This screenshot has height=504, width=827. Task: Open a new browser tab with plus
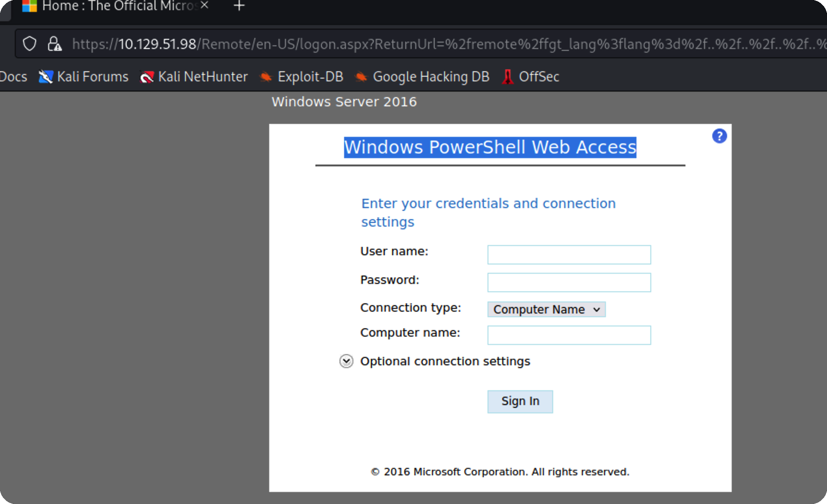pos(239,6)
